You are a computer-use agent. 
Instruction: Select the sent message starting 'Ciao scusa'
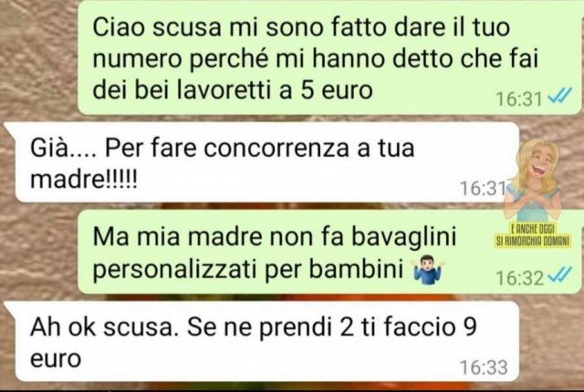[x=329, y=57]
